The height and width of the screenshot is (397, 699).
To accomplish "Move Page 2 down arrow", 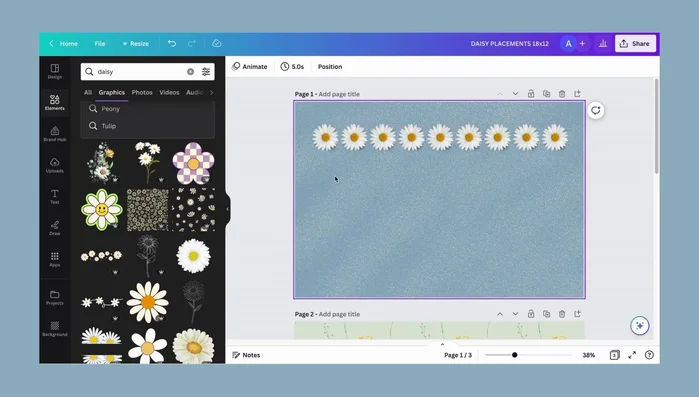I will coord(515,314).
